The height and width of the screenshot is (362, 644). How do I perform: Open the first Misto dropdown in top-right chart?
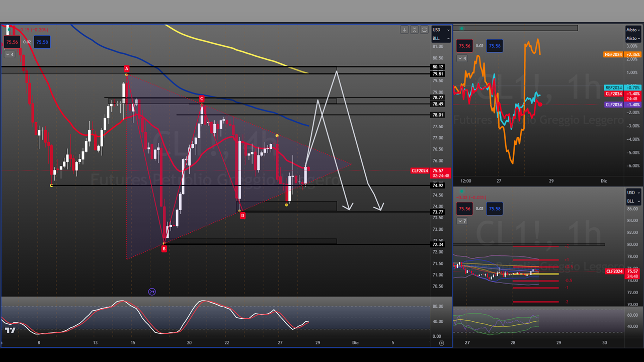click(x=633, y=30)
